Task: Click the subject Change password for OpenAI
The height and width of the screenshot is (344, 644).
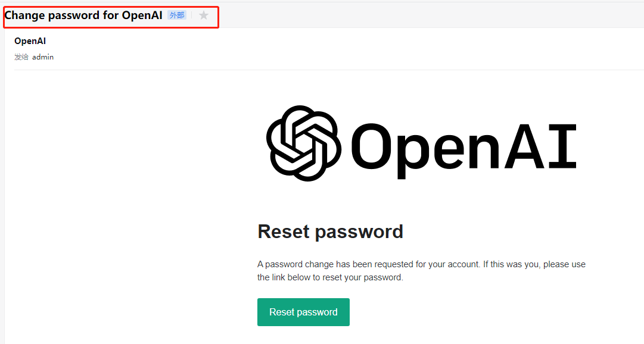Action: (83, 15)
